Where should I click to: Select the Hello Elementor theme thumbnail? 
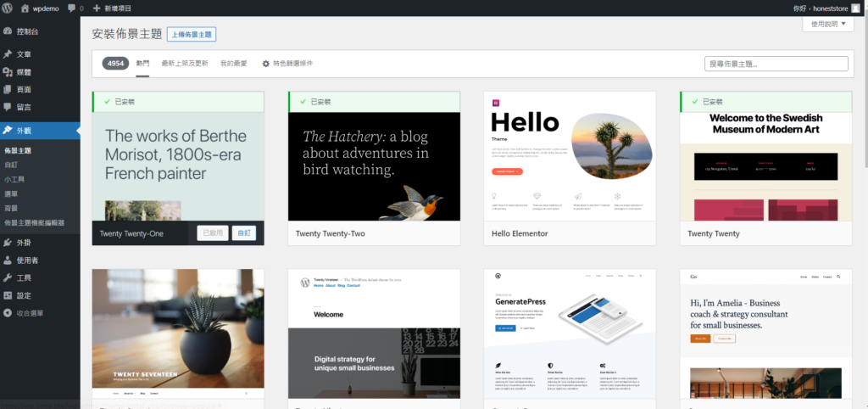pos(570,155)
